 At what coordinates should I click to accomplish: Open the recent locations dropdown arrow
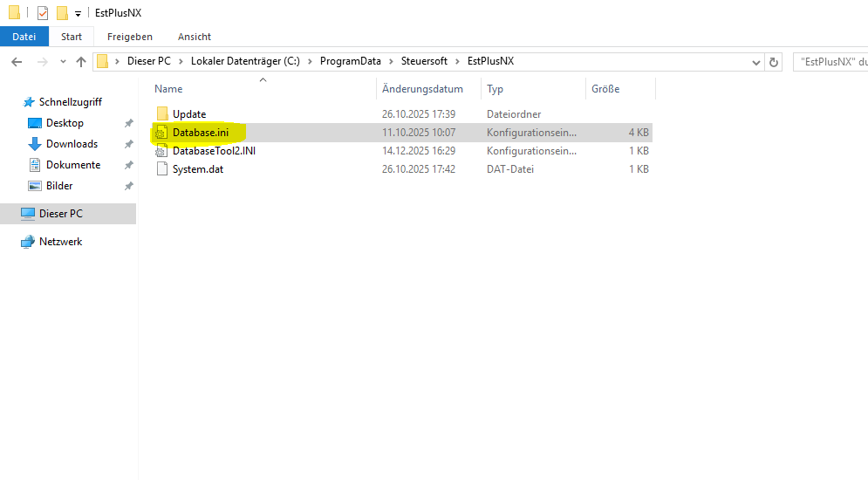click(x=63, y=62)
